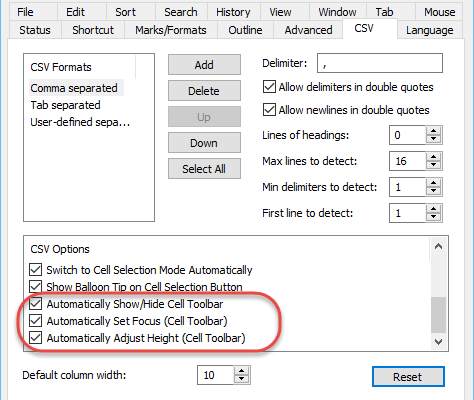The image size is (474, 400).
Task: Disable Automatically Set Focus (Cell Toolbar)
Action: (x=35, y=321)
